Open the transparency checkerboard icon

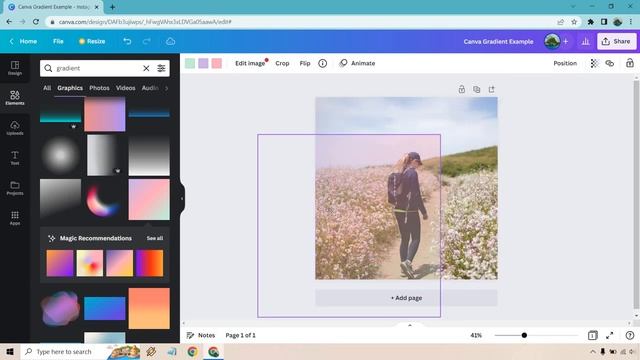coord(594,63)
